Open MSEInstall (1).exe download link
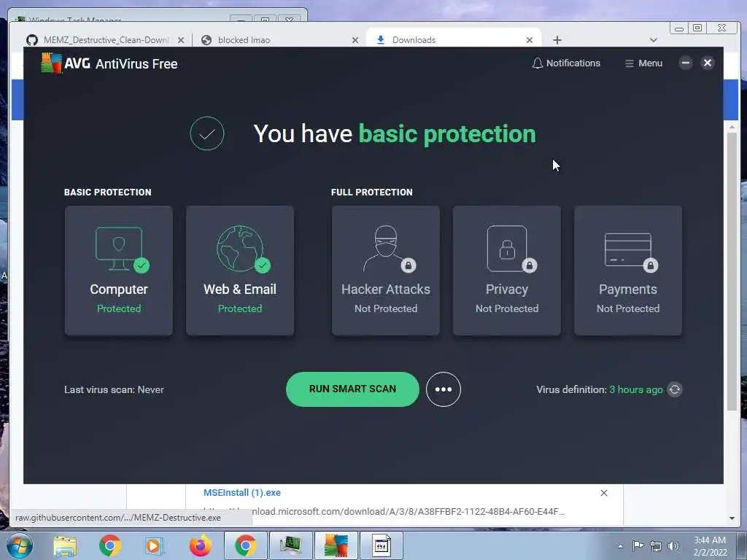This screenshot has height=560, width=747. point(242,493)
